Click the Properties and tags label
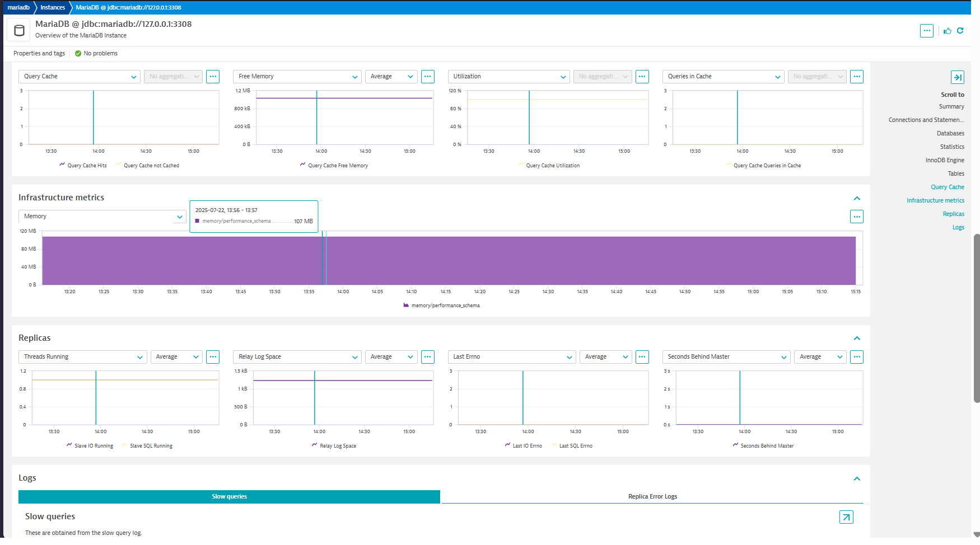This screenshot has height=545, width=980. 39,54
